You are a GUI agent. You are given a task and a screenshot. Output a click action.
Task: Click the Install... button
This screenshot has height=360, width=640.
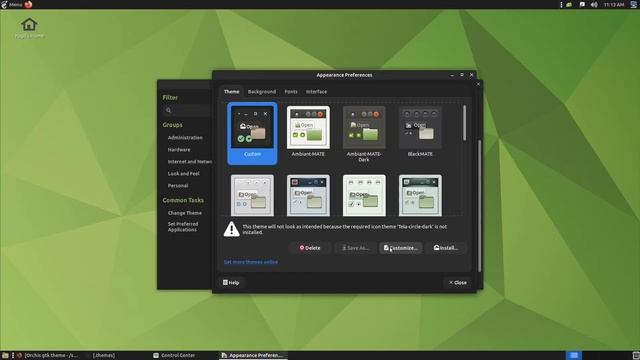446,248
